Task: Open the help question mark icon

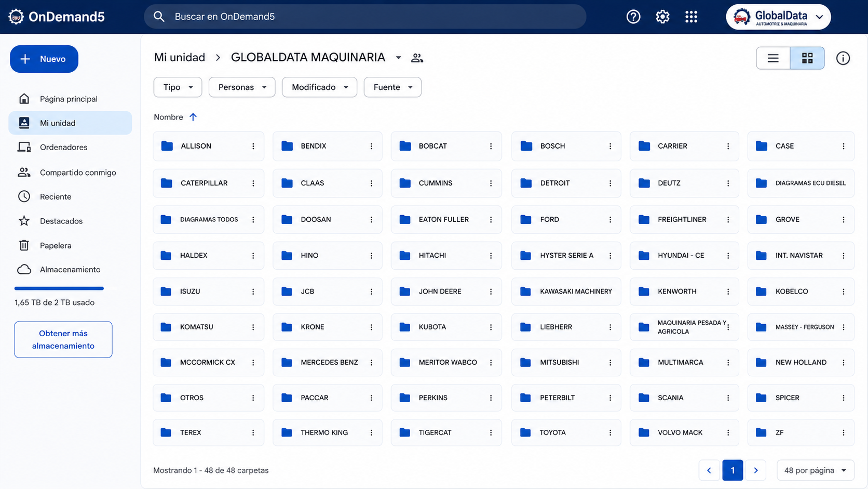Action: coord(633,17)
